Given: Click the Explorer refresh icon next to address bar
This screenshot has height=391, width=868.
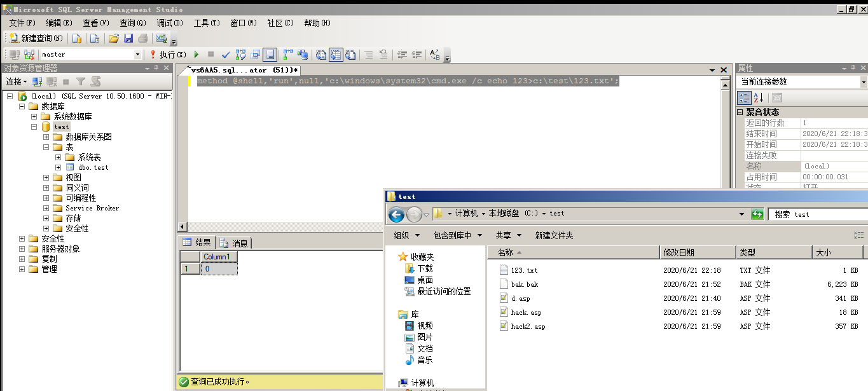Looking at the screenshot, I should 757,214.
